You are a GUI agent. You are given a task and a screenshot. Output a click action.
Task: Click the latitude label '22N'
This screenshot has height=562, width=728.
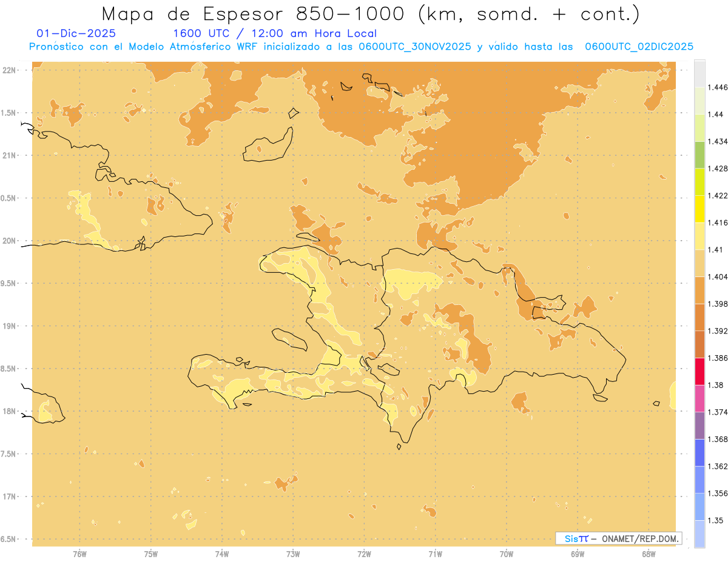coord(8,70)
